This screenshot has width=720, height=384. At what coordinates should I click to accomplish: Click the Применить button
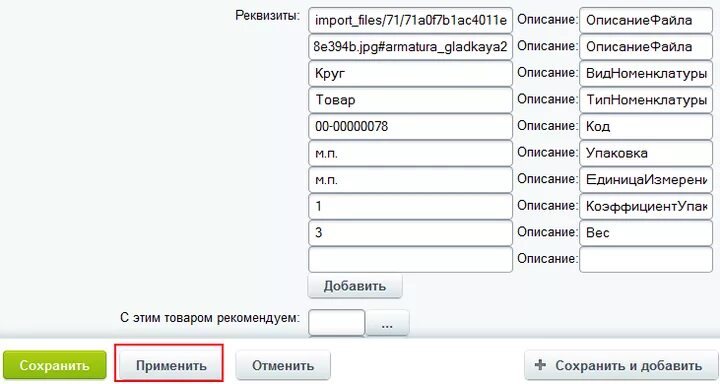point(171,366)
